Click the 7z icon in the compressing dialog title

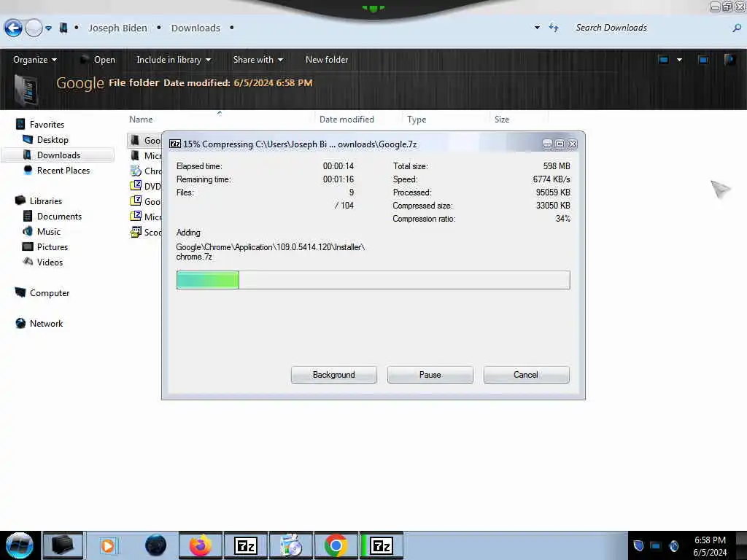pos(175,144)
